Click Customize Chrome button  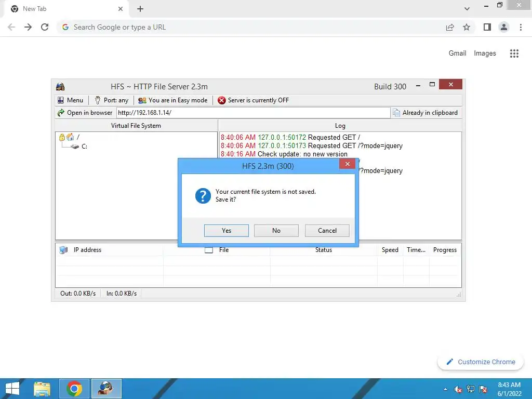point(481,362)
